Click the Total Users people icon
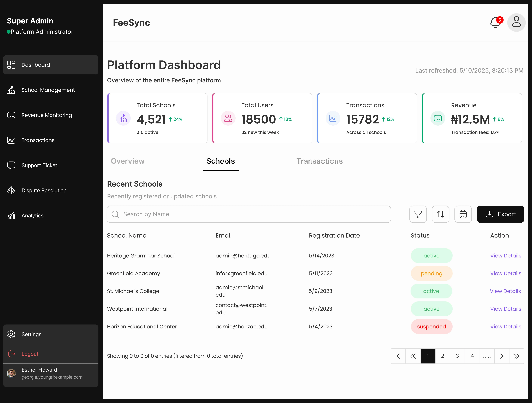532x403 pixels. tap(228, 118)
